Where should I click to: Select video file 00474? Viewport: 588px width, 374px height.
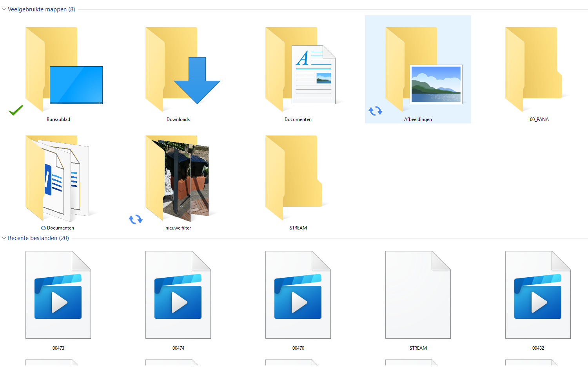tap(178, 295)
